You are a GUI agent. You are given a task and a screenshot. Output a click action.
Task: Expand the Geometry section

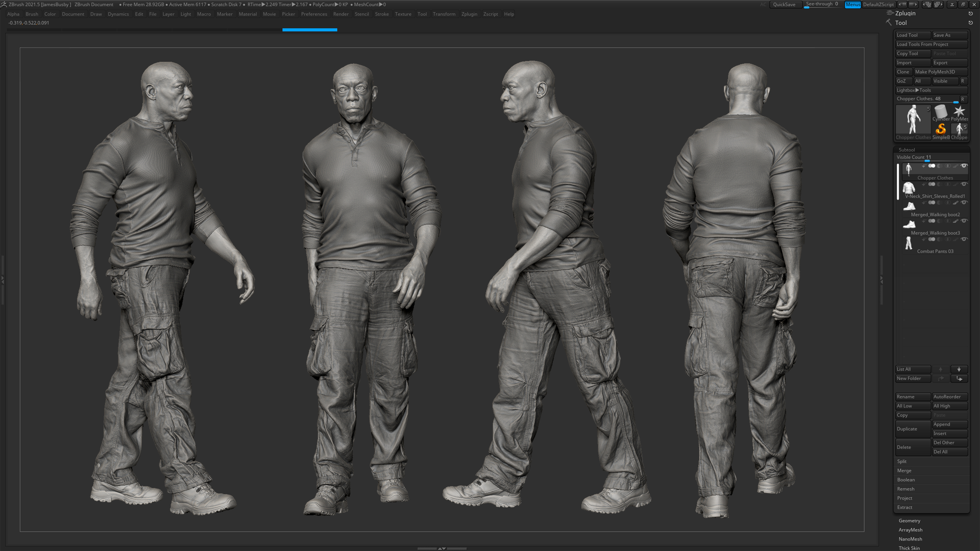(x=909, y=521)
